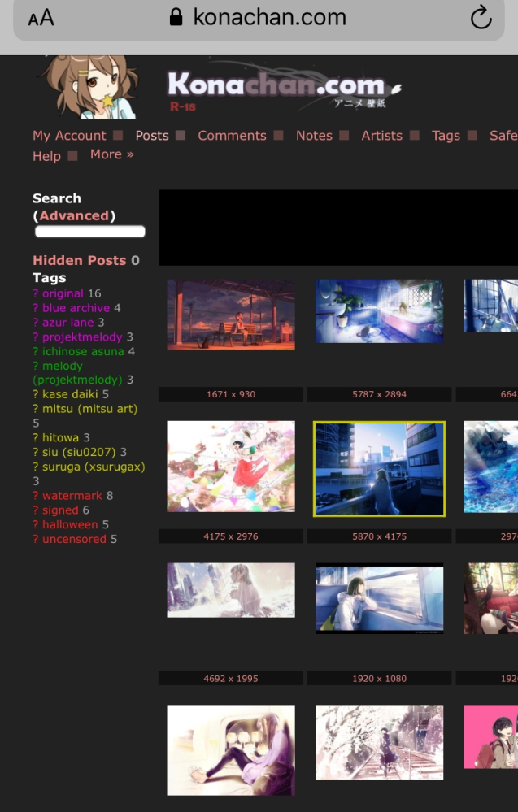This screenshot has width=518, height=812.
Task: Reload the page with the refresh icon
Action: point(481,18)
